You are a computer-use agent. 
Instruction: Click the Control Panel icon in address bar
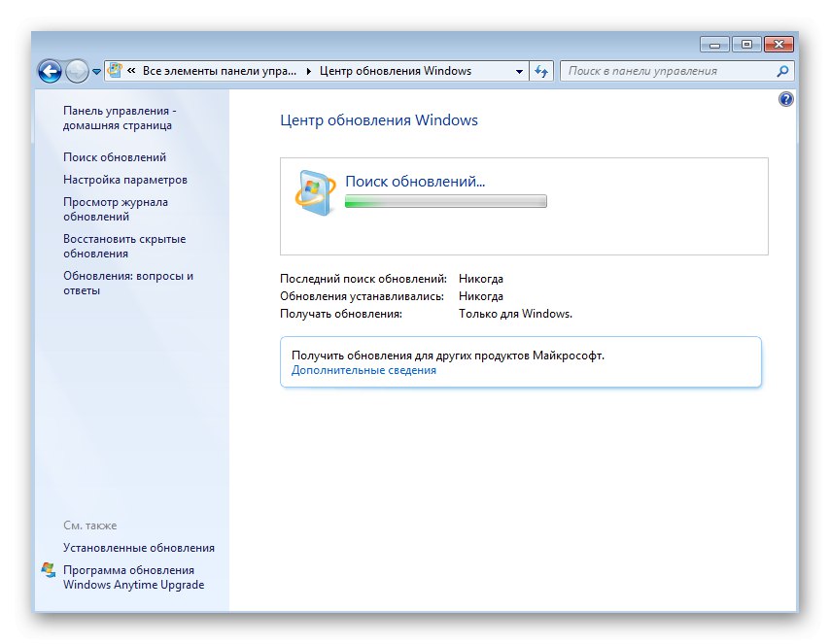(x=115, y=70)
